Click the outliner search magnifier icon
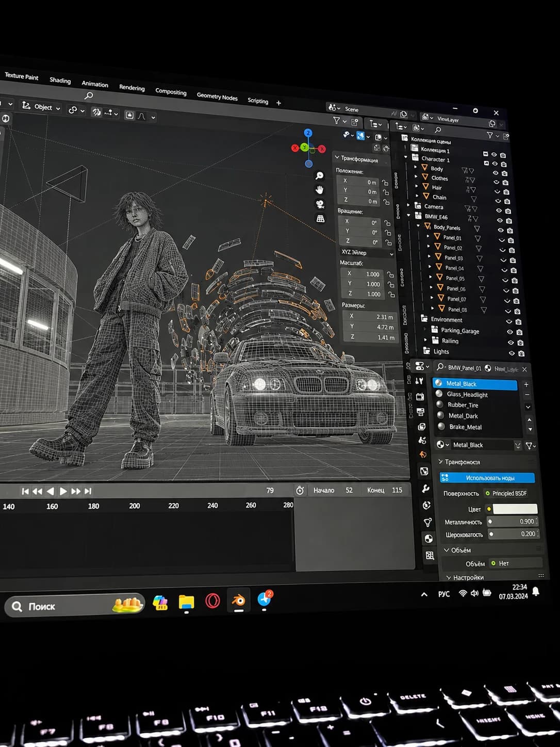This screenshot has width=560, height=747. [x=438, y=129]
